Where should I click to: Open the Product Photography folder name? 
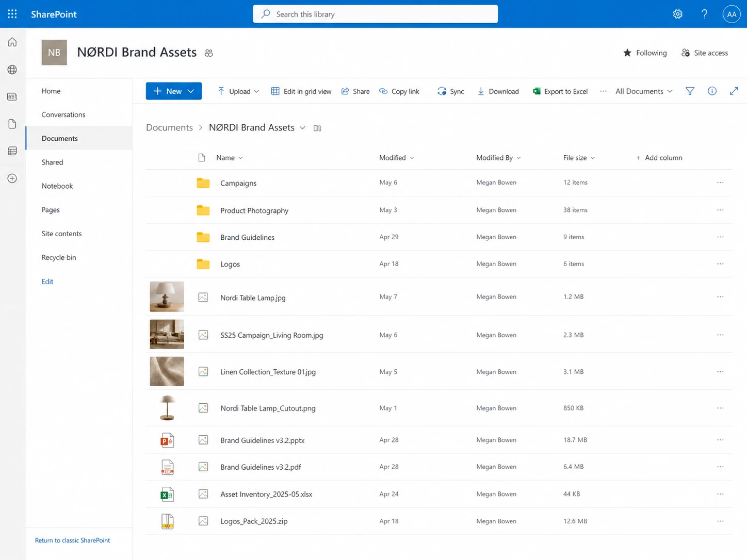(254, 210)
